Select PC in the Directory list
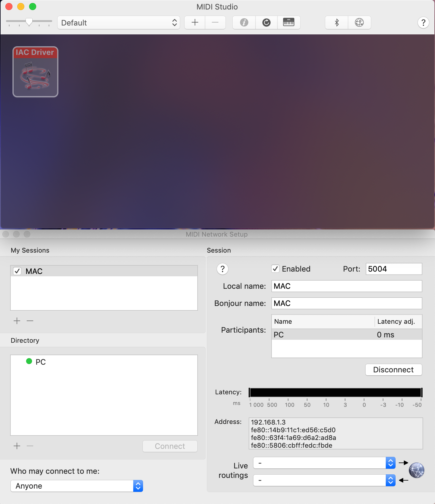The image size is (435, 504). pos(40,362)
